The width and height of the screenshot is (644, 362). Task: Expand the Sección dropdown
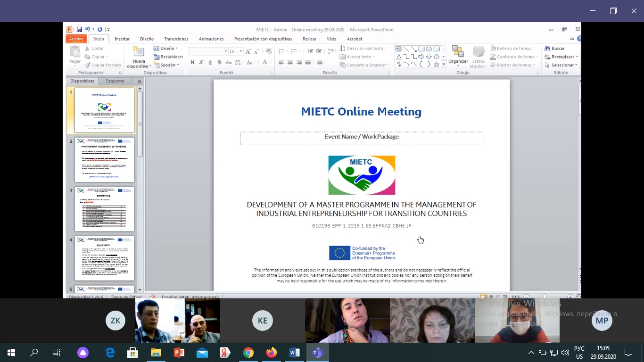coord(168,65)
